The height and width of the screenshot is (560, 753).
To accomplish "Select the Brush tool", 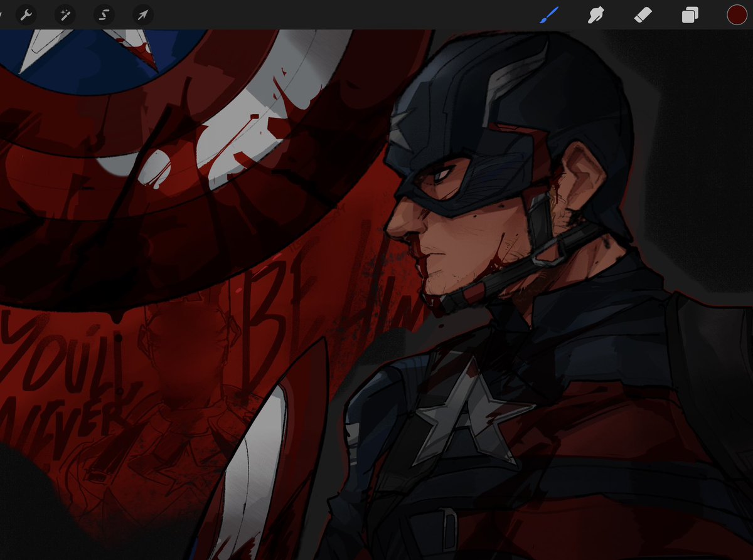I will [x=548, y=14].
